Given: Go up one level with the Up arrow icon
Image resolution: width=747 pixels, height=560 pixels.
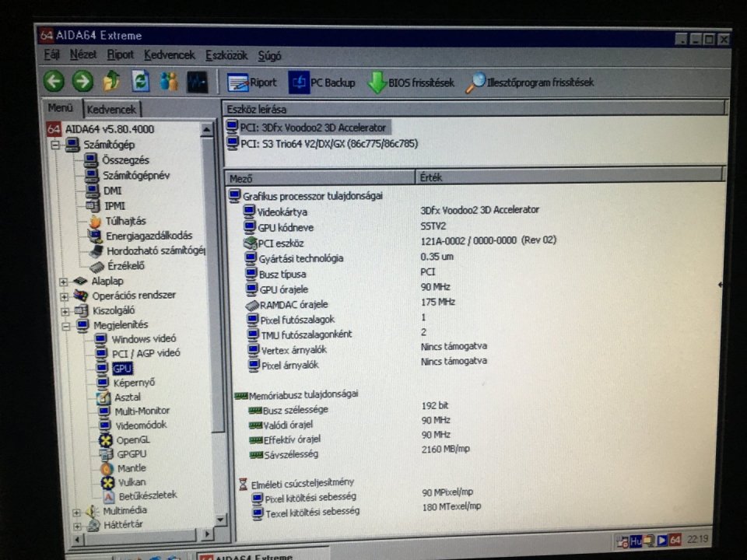Looking at the screenshot, I should [111, 81].
